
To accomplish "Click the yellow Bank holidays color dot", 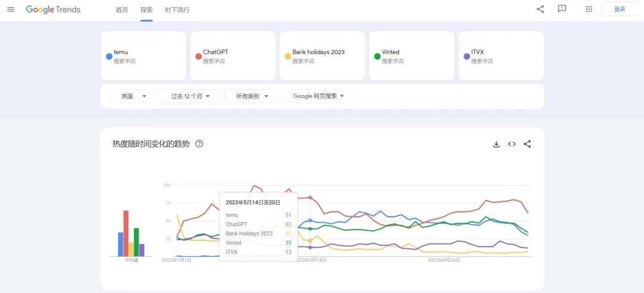I will (x=288, y=56).
